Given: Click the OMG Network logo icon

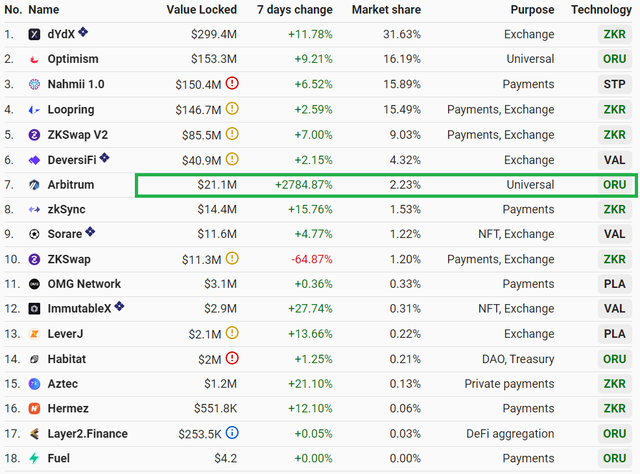Looking at the screenshot, I should [34, 284].
